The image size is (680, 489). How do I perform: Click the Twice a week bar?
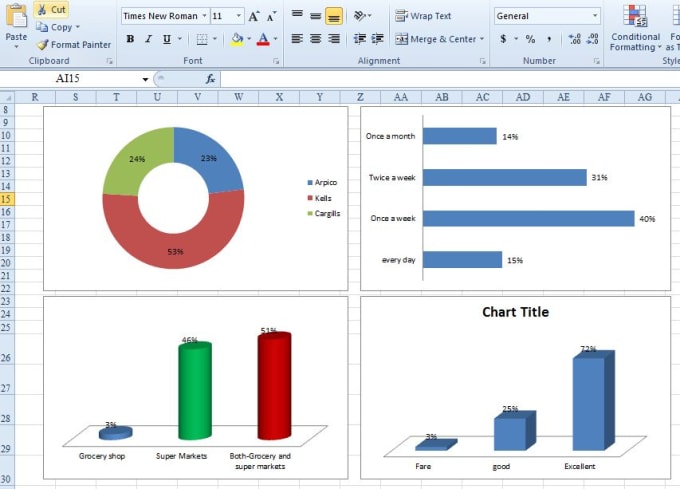tap(505, 177)
